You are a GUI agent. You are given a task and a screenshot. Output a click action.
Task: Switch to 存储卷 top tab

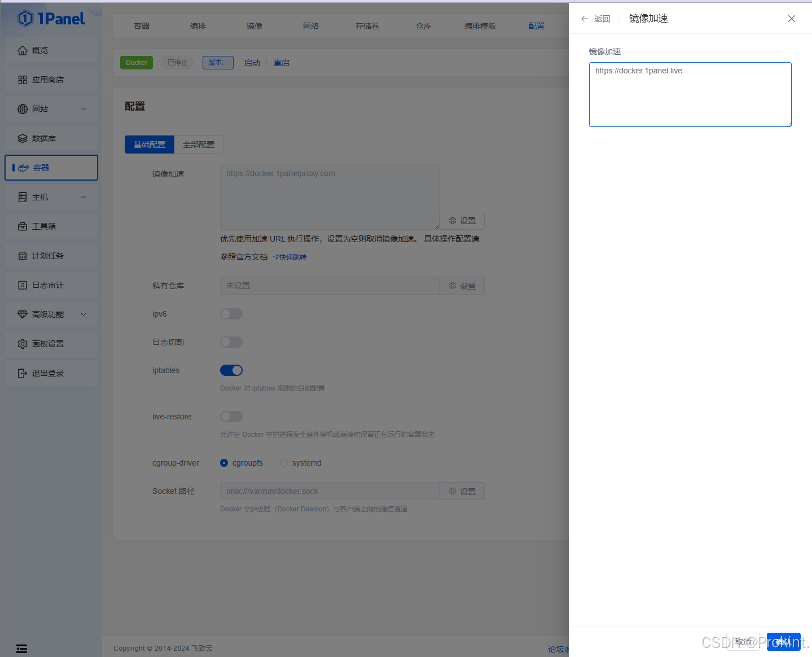click(367, 26)
